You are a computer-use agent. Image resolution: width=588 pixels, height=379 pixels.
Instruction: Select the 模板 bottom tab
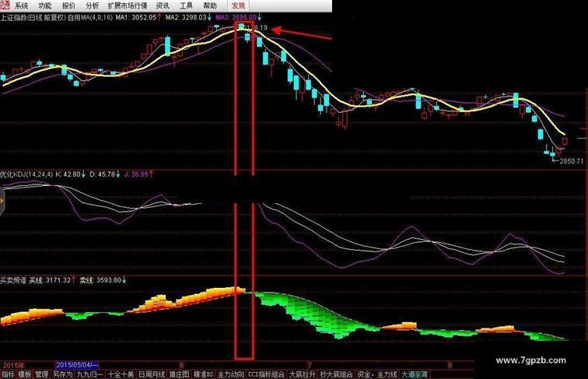[x=25, y=374]
